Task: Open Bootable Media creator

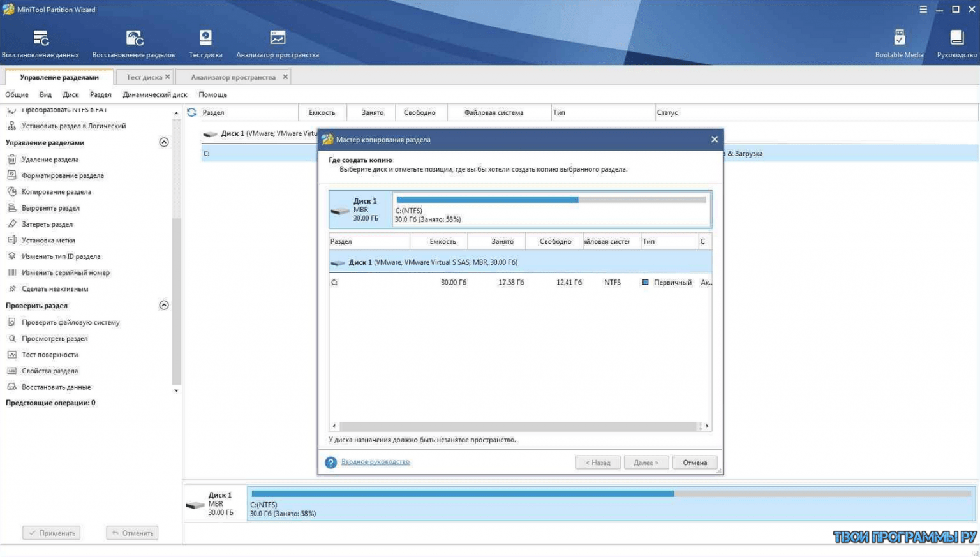Action: pyautogui.click(x=899, y=43)
